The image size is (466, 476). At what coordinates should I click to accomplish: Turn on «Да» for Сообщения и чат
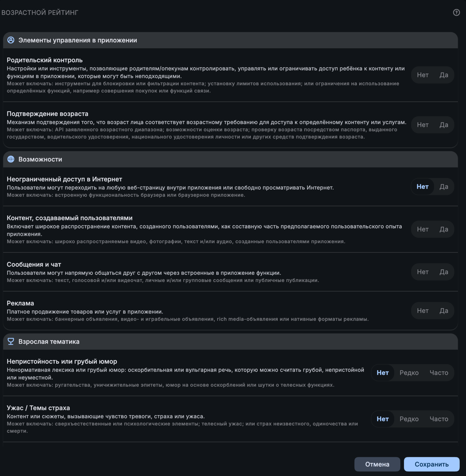444,272
